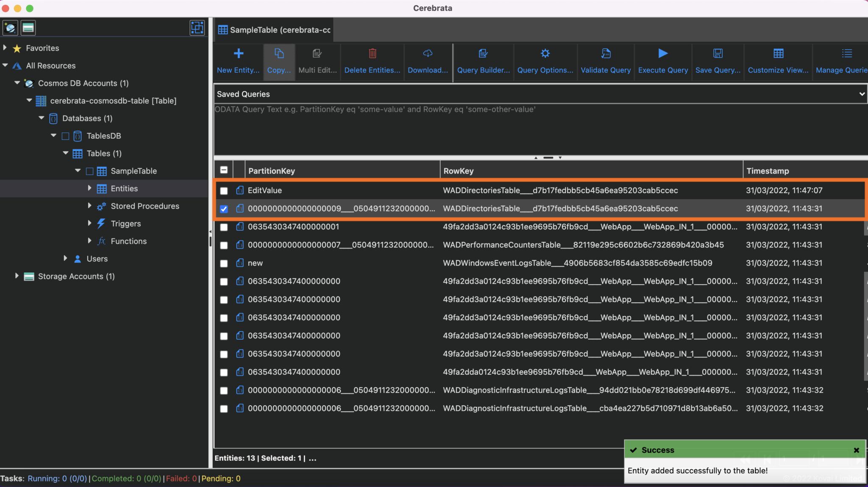Click Execute Query label
868x487 pixels.
[x=663, y=70]
